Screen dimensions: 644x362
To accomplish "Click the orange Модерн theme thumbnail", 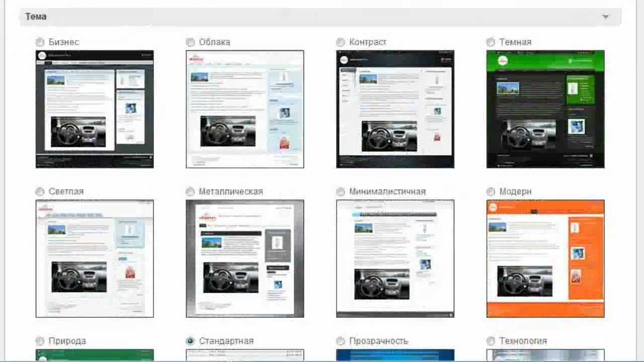I will [x=545, y=258].
